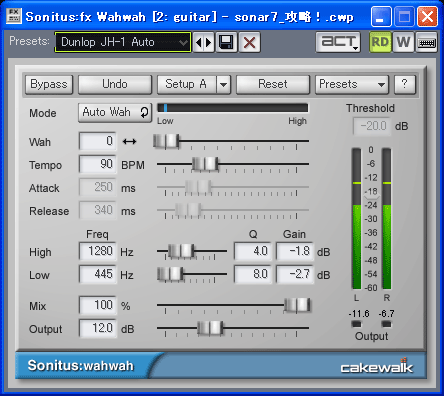Open the keyboard icon button in toolbar
The height and width of the screenshot is (396, 444).
(x=426, y=42)
